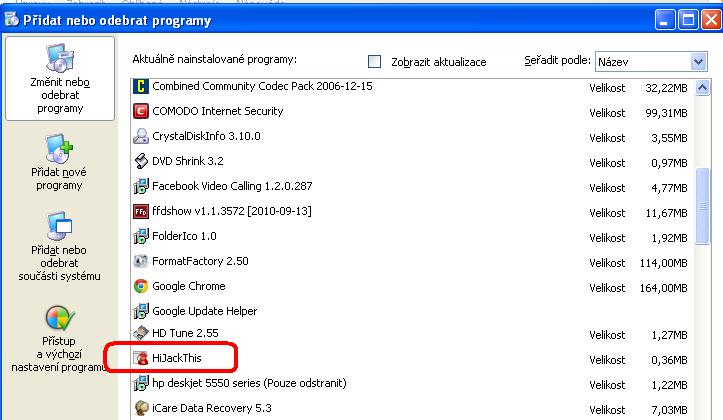Image resolution: width=723 pixels, height=420 pixels.
Task: Click the iCare Data Recovery 5.3 icon
Action: coord(141,408)
